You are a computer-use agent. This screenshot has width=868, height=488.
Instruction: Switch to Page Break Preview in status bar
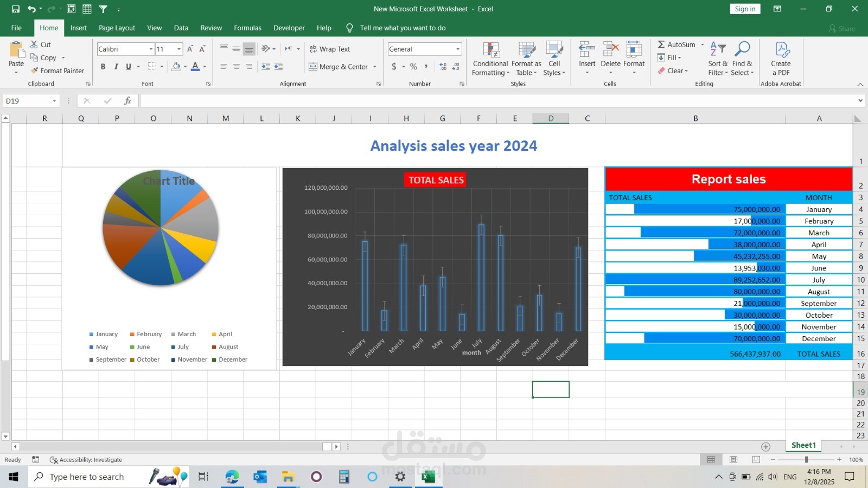(756, 460)
